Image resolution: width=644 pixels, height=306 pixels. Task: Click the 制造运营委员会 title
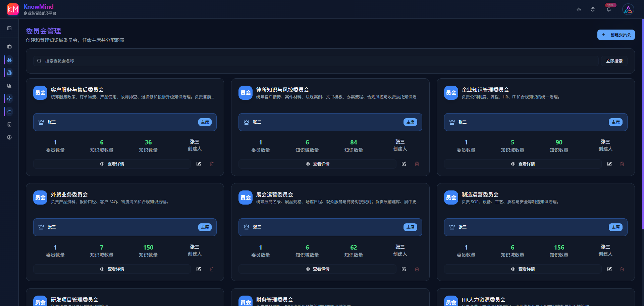[480, 194]
